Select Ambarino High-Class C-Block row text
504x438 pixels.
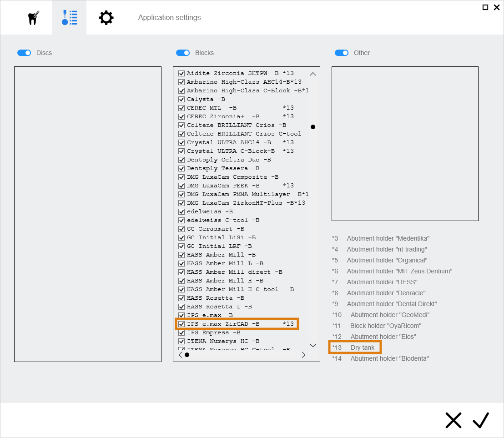(x=248, y=91)
